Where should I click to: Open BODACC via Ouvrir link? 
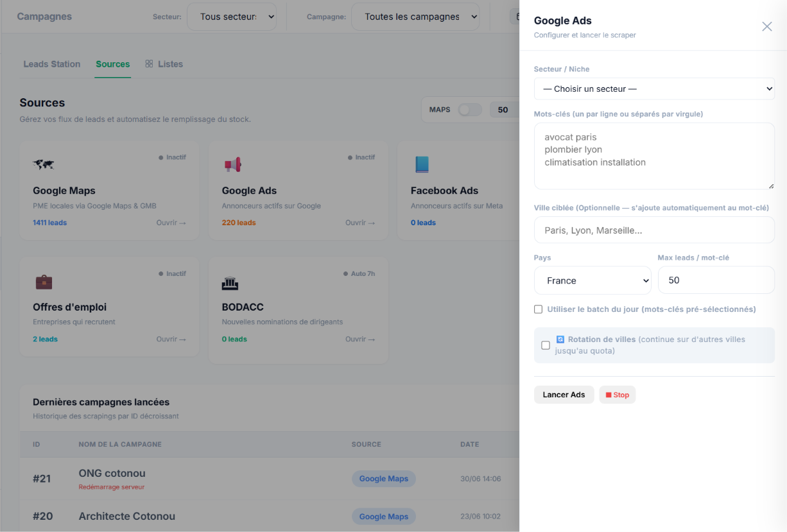click(360, 339)
